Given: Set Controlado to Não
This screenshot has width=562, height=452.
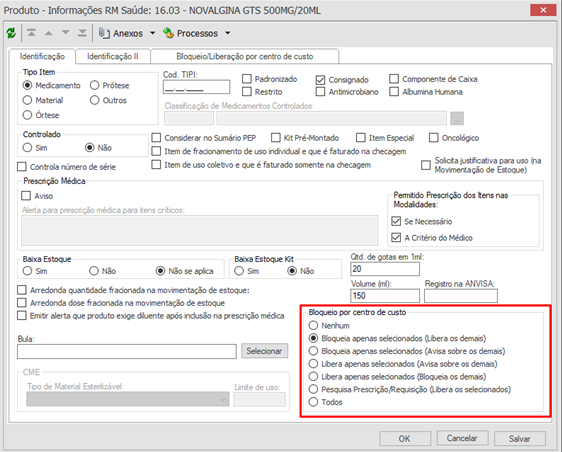Looking at the screenshot, I should pyautogui.click(x=90, y=147).
